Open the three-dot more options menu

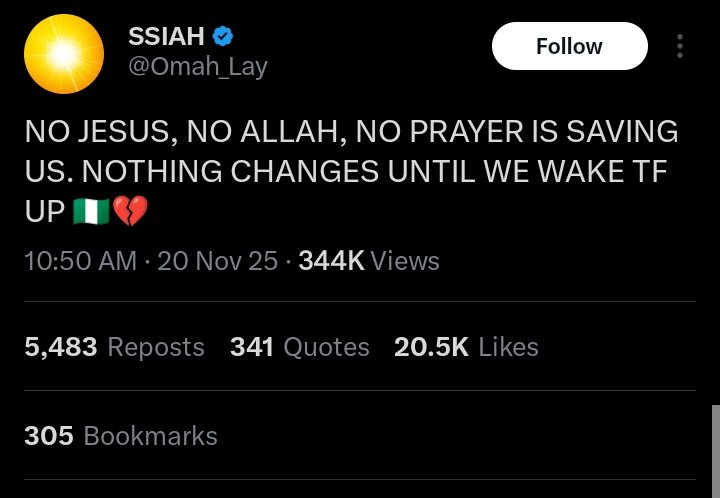(x=680, y=47)
